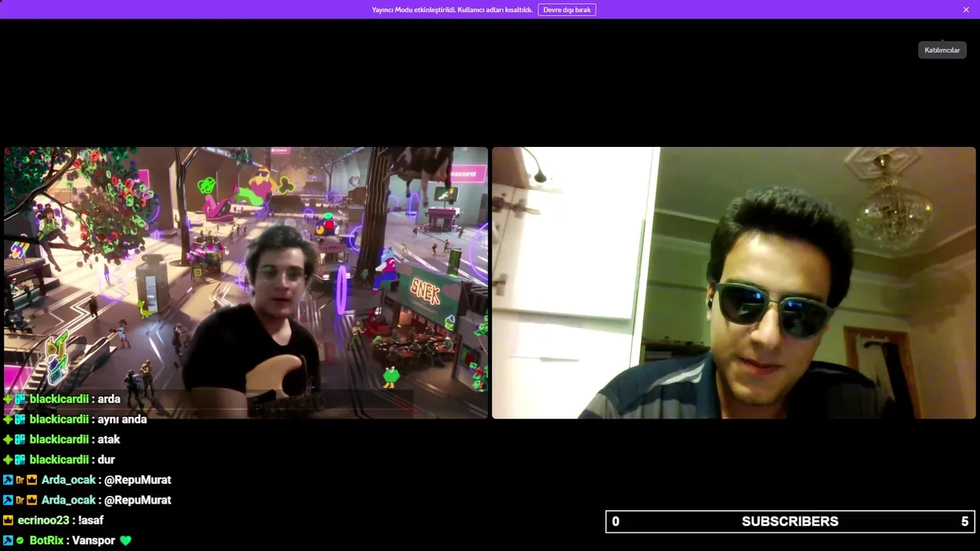Click the subscriber goal target value 5

click(x=965, y=521)
